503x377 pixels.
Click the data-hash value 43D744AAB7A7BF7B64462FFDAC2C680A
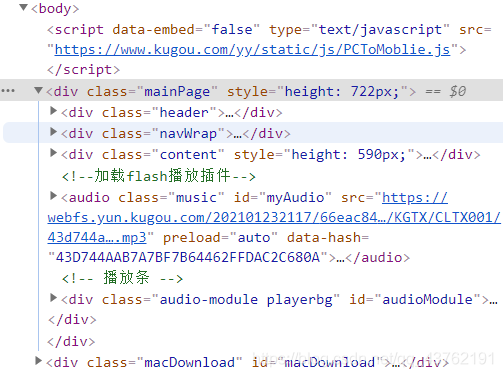pos(188,258)
